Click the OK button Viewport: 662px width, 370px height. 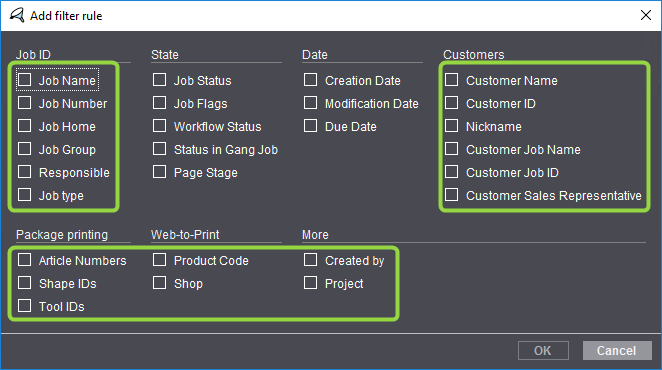[x=543, y=351]
